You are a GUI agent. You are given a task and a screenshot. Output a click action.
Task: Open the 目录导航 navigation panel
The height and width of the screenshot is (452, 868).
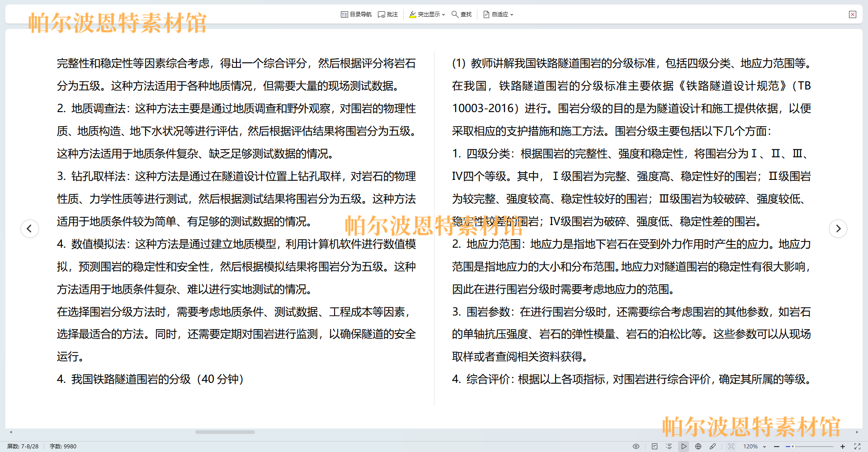356,14
